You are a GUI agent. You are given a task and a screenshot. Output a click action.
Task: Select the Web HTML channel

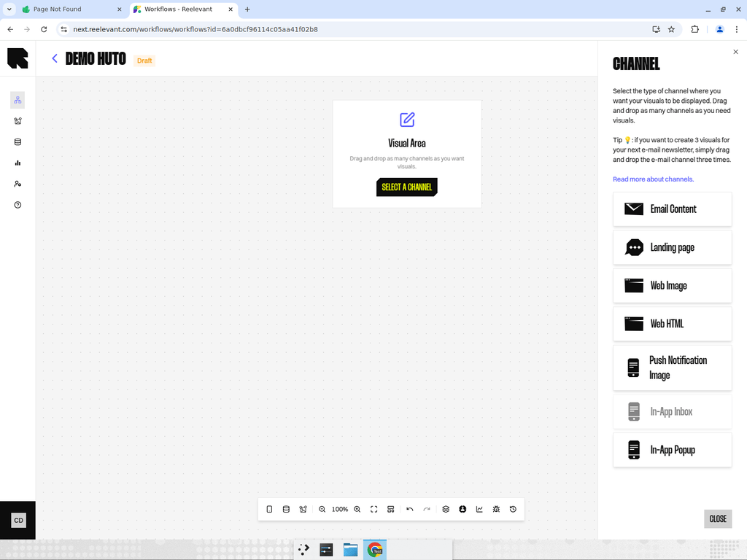[672, 324]
